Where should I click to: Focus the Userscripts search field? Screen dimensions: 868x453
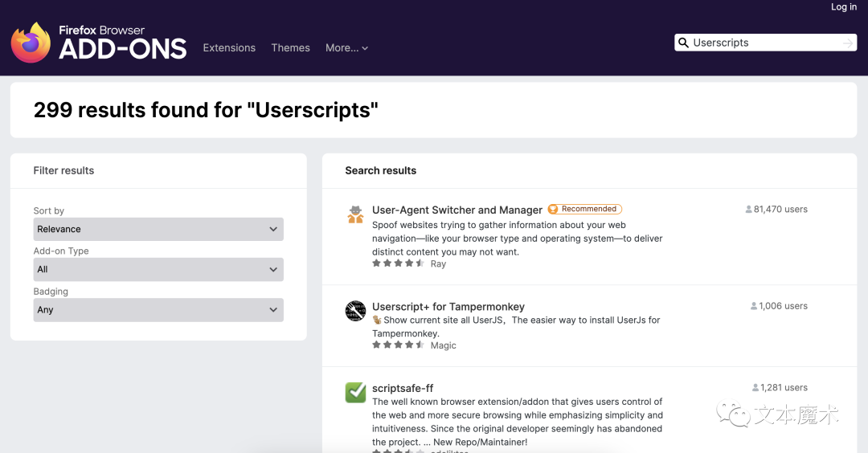[x=765, y=43]
